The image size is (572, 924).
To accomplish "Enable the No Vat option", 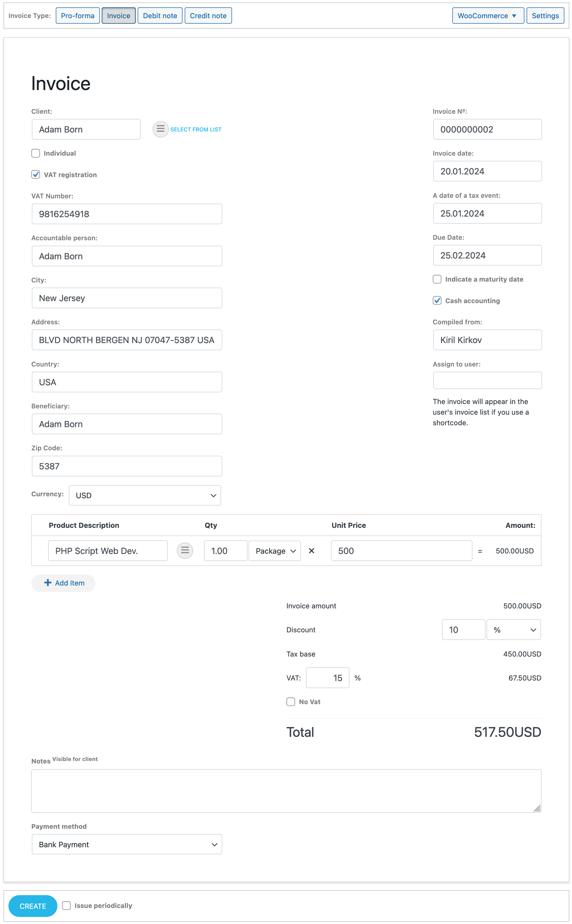I will click(290, 701).
